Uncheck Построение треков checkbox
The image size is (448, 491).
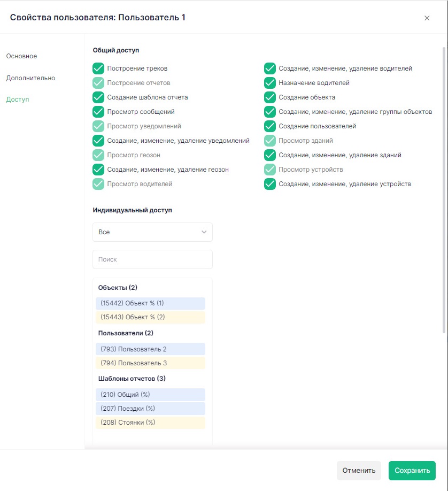[98, 68]
